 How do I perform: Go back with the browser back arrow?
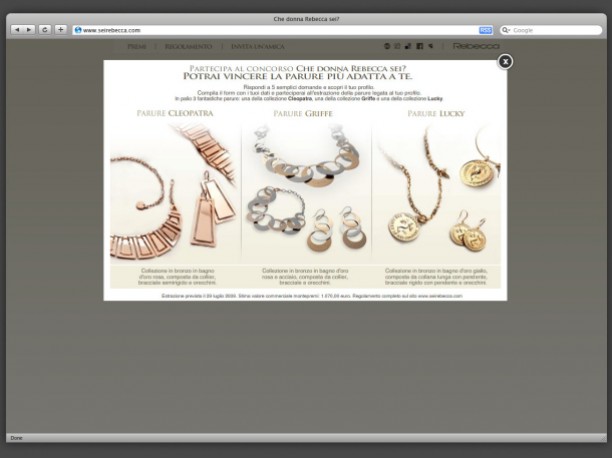coord(17,30)
